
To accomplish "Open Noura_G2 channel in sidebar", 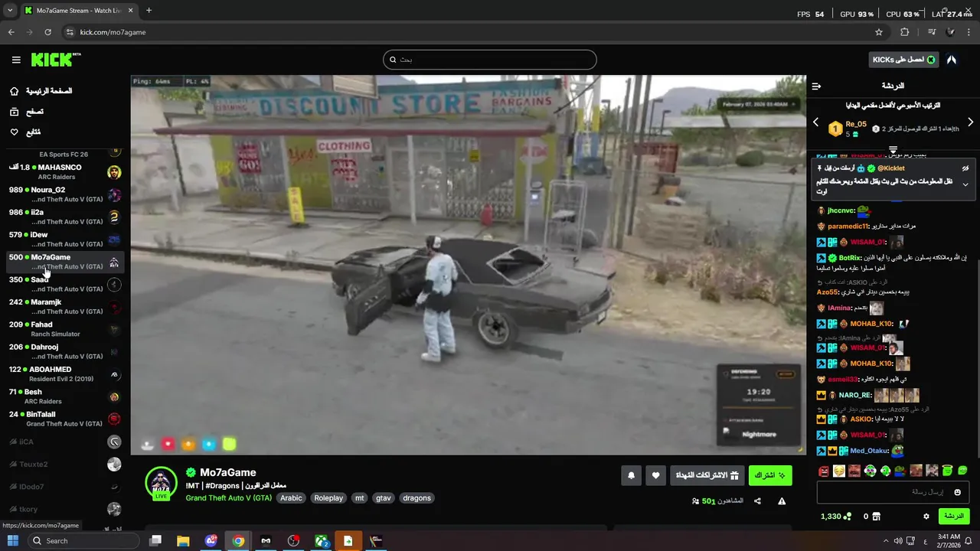I will pos(65,194).
